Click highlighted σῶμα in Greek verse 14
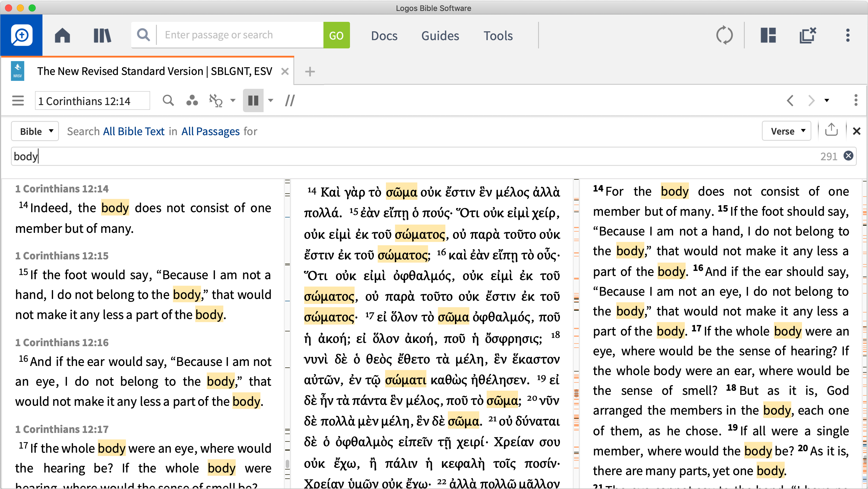This screenshot has height=489, width=868. (401, 192)
